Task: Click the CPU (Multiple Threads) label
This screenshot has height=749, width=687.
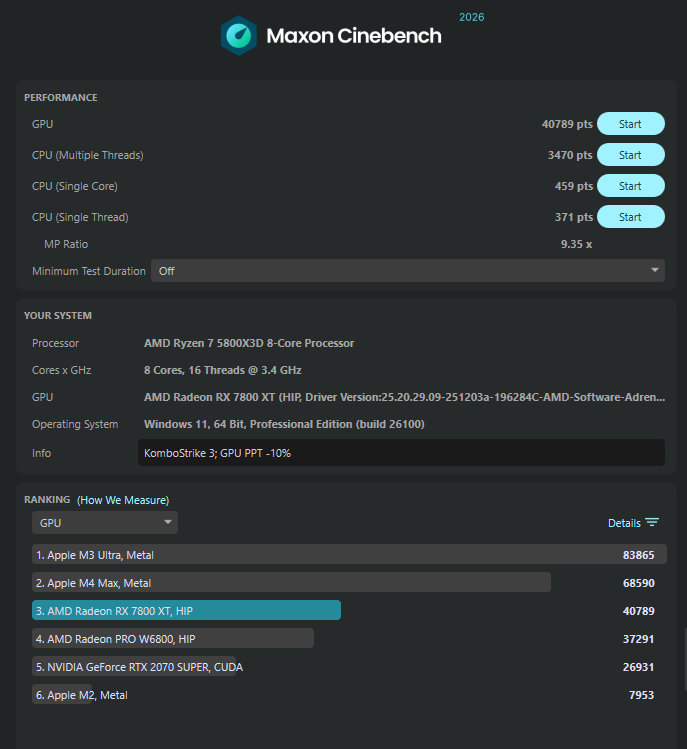Action: pos(87,155)
